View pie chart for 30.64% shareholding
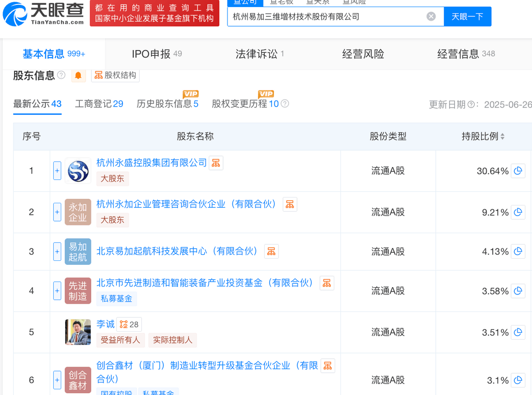Viewport: 532px width, 395px height. pyautogui.click(x=518, y=171)
